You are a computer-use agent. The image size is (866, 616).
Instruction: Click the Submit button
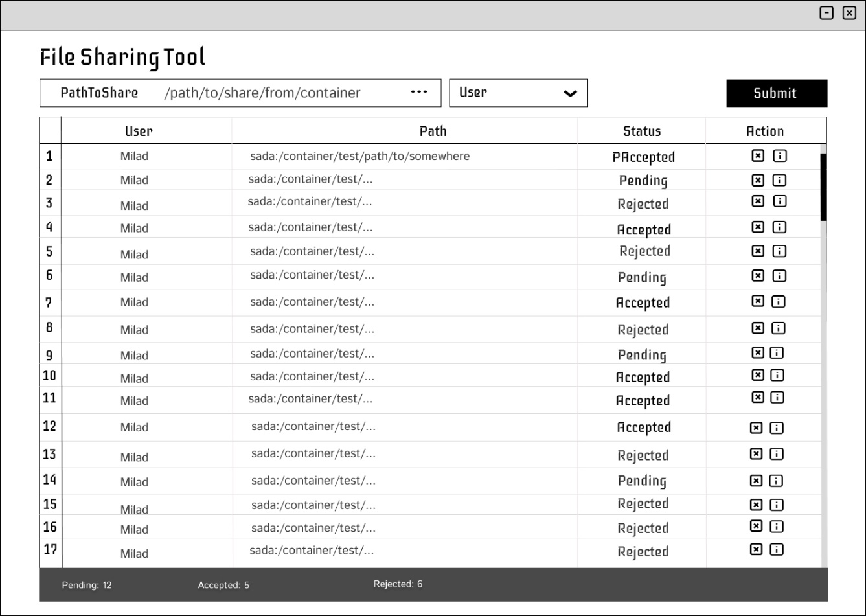pos(776,93)
